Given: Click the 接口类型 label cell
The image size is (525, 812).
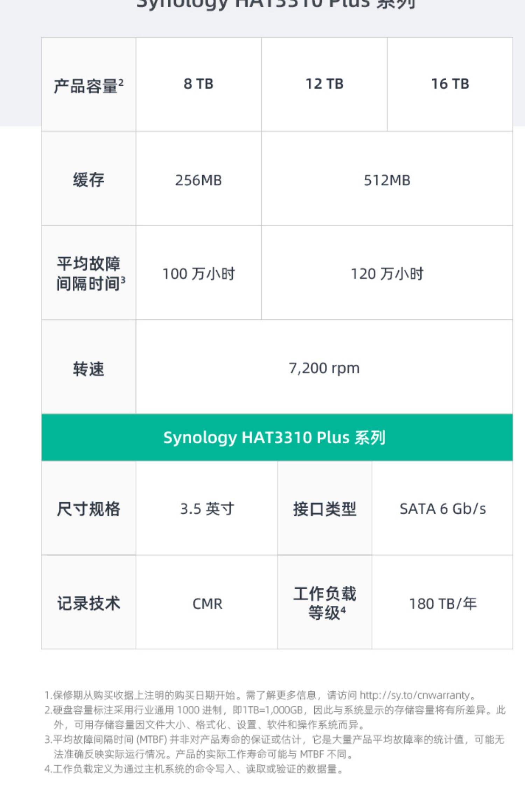Looking at the screenshot, I should coord(325,509).
